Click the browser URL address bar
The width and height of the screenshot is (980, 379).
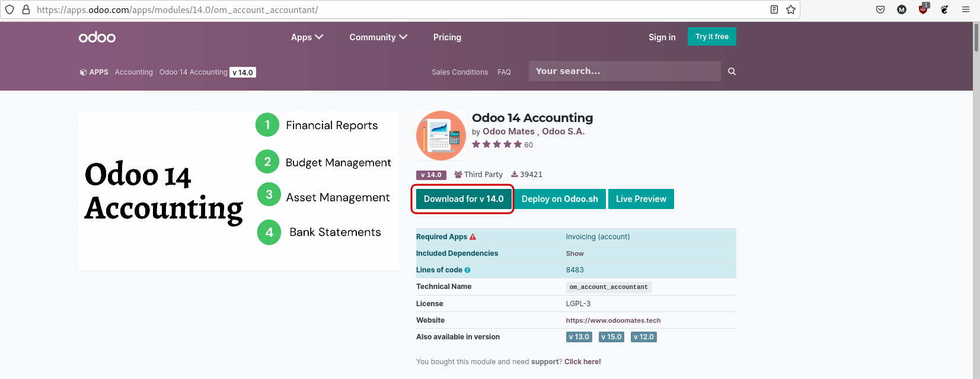(x=400, y=9)
